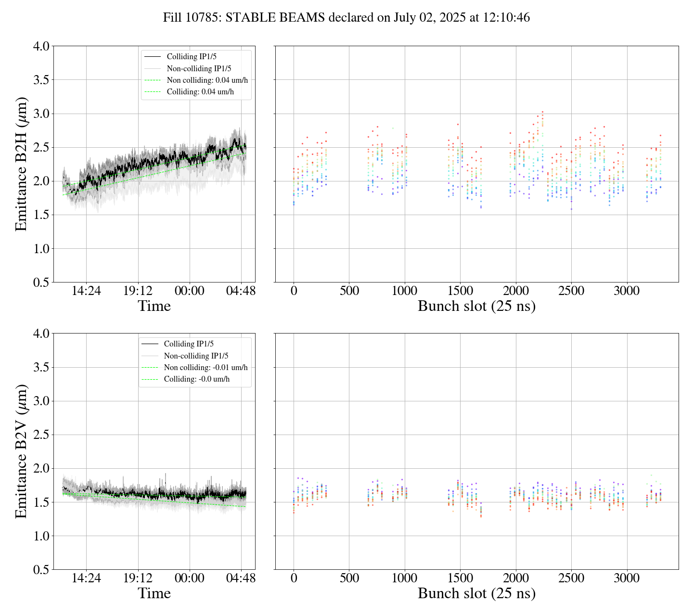Click 'Non colliding: -0.01 um/h' legend entry
693x616 pixels.
click(x=206, y=367)
